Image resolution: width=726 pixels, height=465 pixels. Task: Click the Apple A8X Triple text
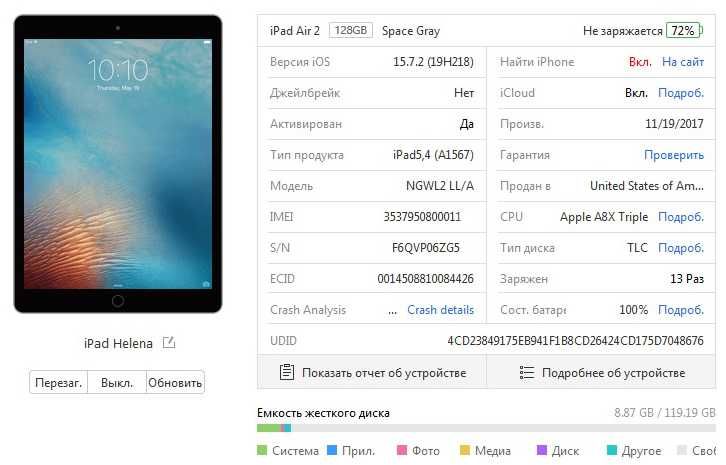pos(604,217)
